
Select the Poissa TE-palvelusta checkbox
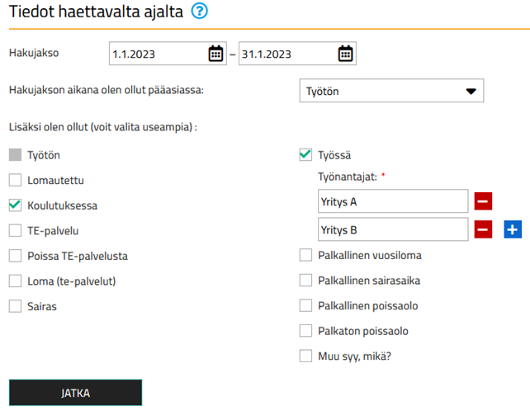click(x=15, y=256)
